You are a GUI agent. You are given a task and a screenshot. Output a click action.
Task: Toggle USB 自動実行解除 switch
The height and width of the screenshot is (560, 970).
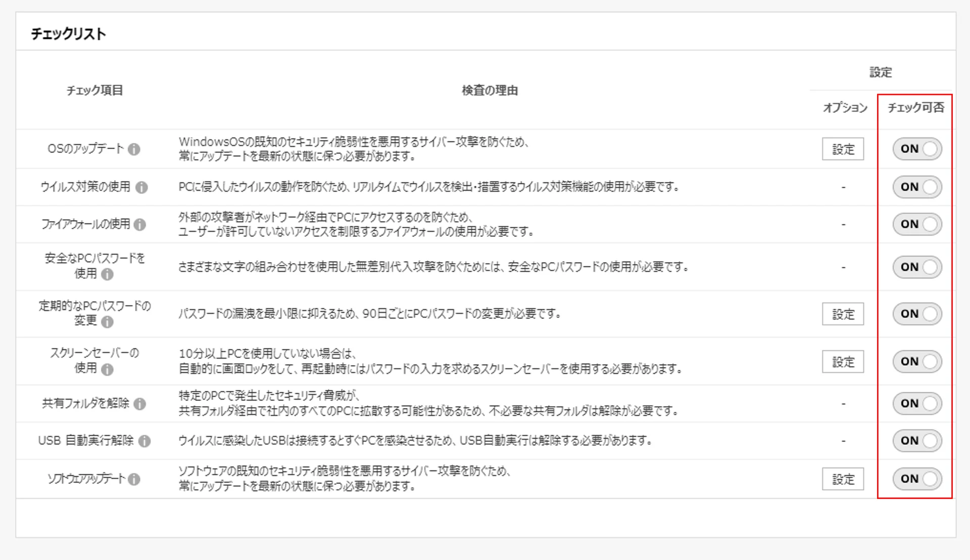(917, 441)
